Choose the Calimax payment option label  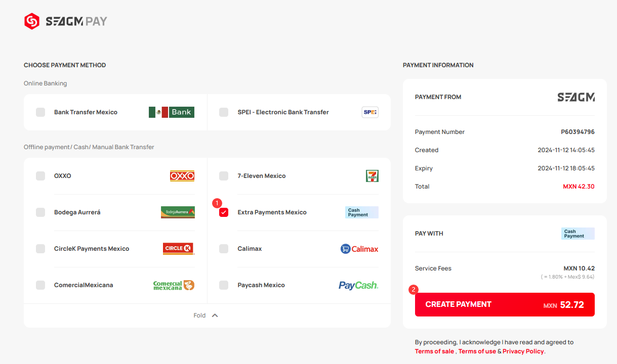[250, 249]
